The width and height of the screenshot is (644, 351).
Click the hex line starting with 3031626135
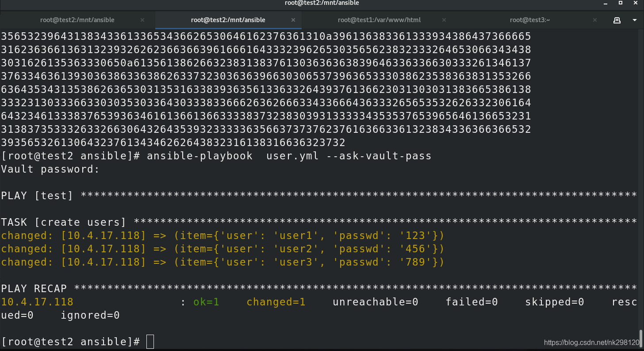[266, 63]
